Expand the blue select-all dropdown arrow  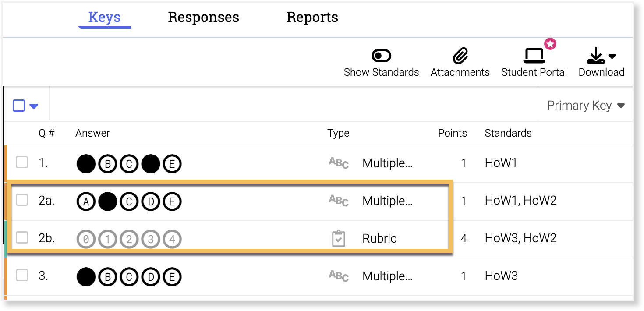pyautogui.click(x=34, y=106)
